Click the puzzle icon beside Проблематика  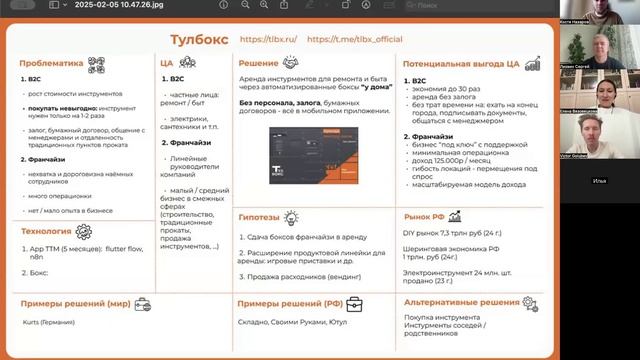pyautogui.click(x=97, y=65)
